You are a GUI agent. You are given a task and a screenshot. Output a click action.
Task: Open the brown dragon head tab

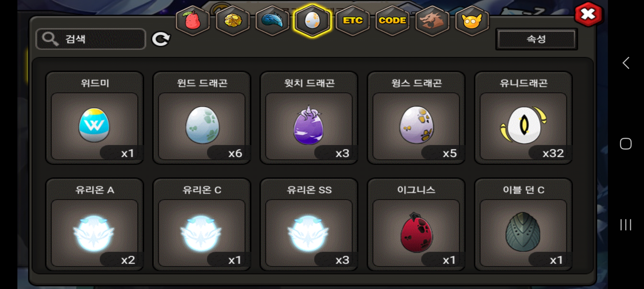[432, 20]
